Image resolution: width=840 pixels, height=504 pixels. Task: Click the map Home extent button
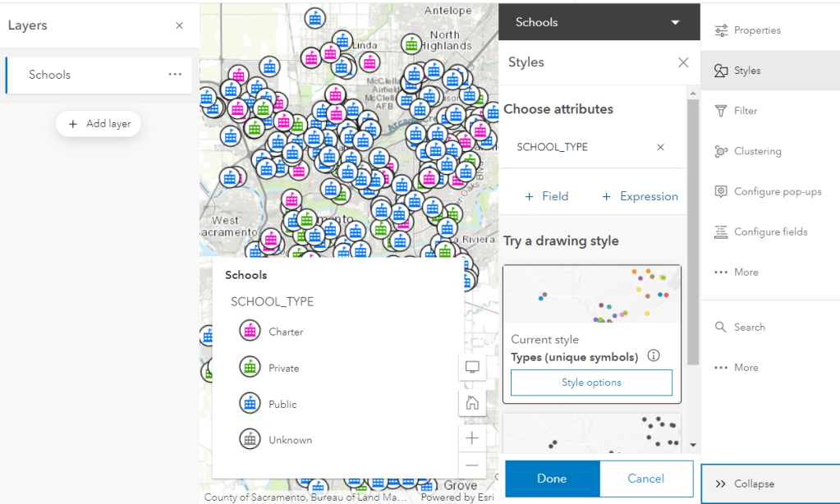tap(472, 402)
